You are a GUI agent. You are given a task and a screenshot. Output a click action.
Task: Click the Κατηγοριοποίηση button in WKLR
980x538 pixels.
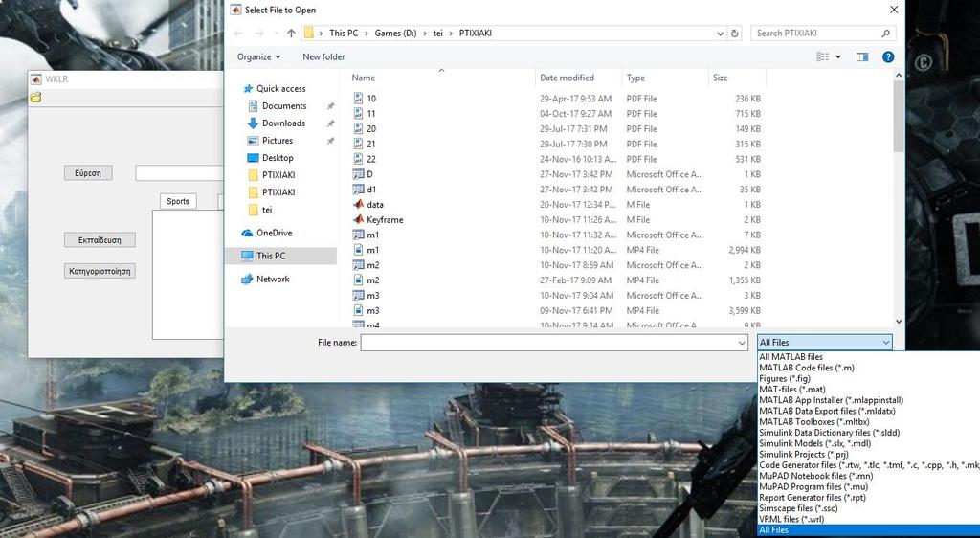click(x=100, y=271)
